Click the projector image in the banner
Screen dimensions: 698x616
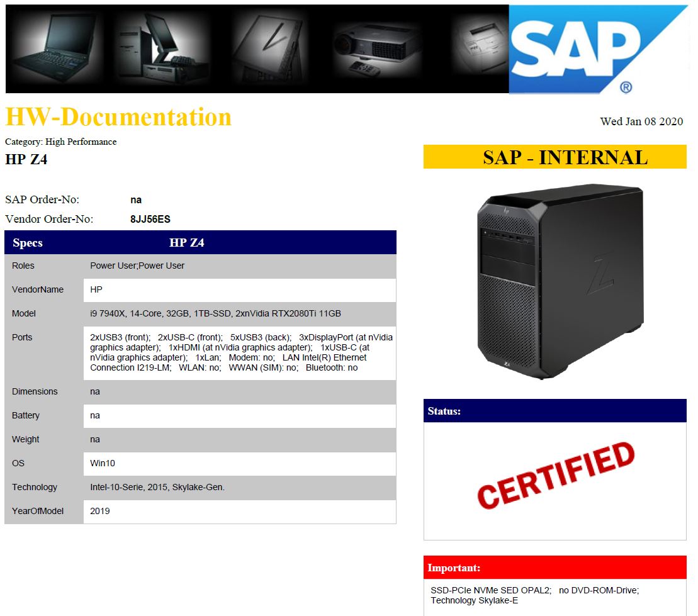[376, 50]
